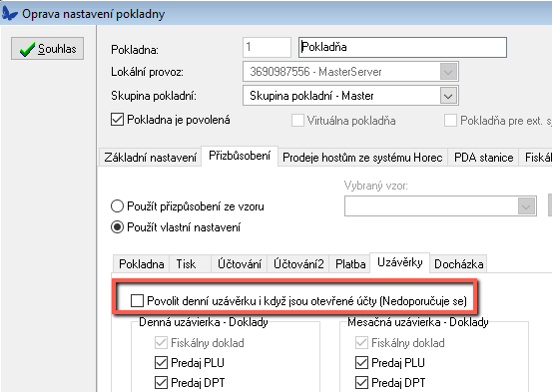Click the Lokální provoz label text
552x392 pixels.
(147, 72)
